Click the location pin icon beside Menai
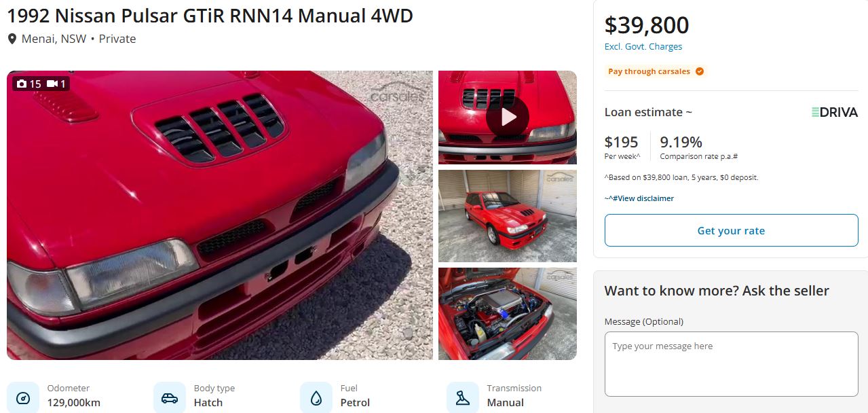Screen dimensions: 868x413 click(12, 39)
